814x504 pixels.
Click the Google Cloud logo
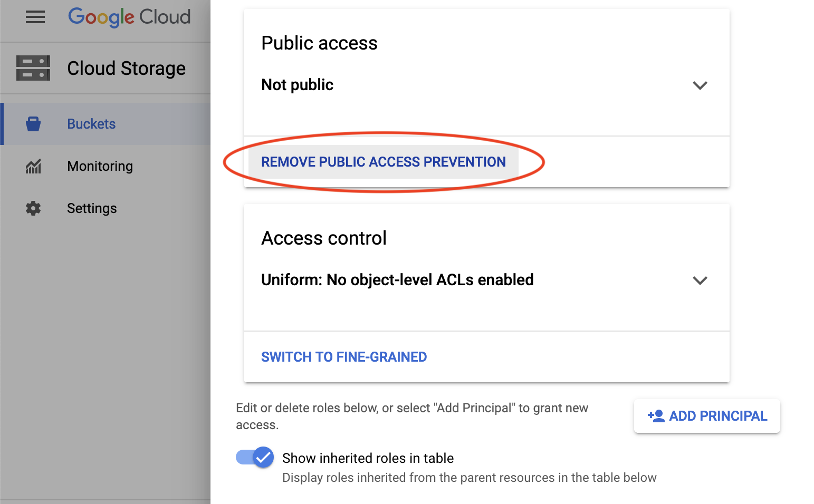(x=129, y=17)
